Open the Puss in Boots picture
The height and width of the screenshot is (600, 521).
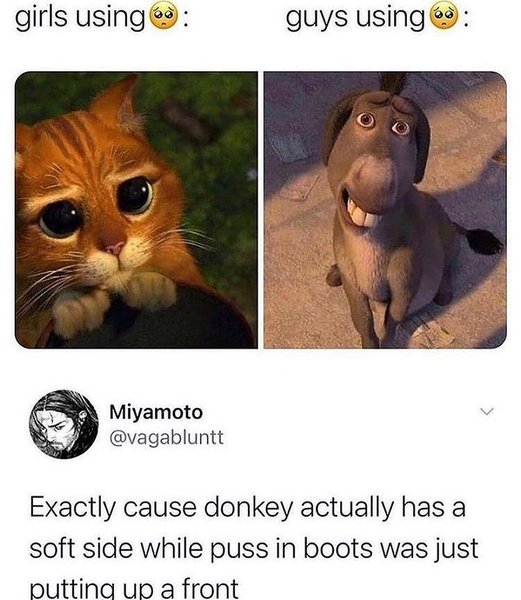click(136, 210)
